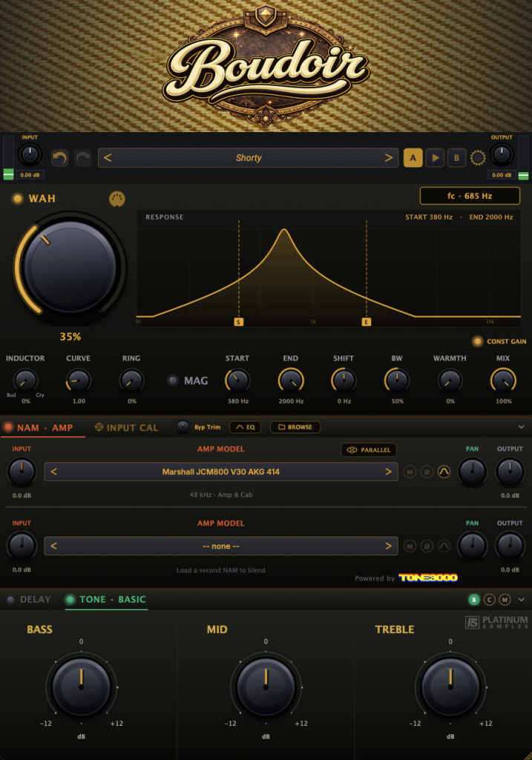Enable the MAG toggle

point(172,381)
